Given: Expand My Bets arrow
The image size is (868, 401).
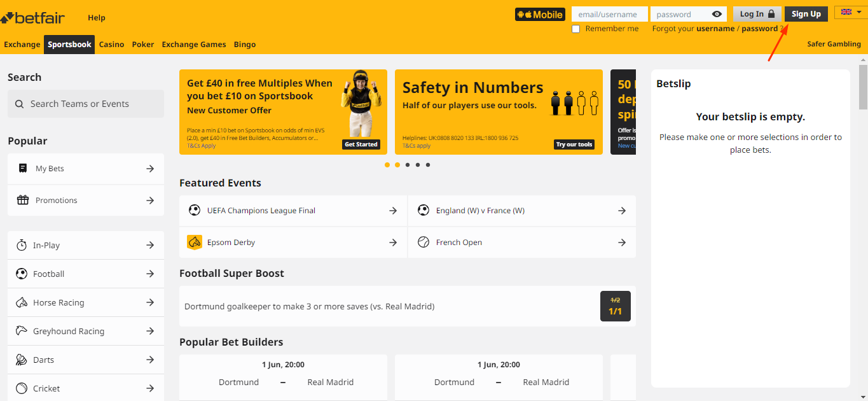Looking at the screenshot, I should (x=150, y=169).
